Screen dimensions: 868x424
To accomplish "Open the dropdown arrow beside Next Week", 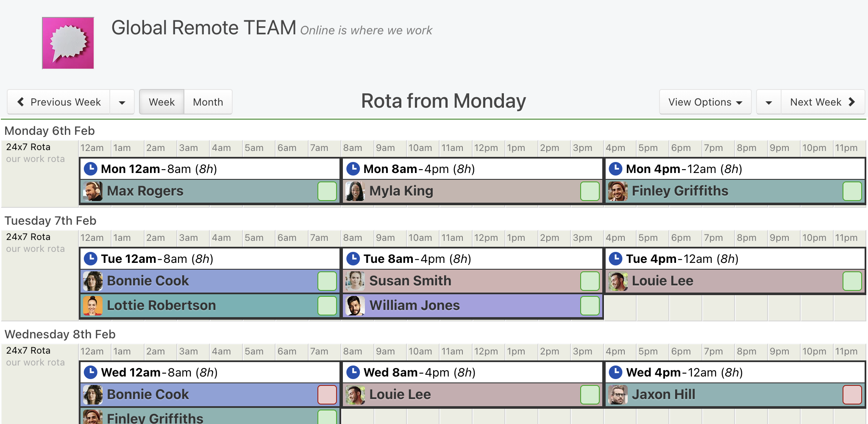I will 769,102.
